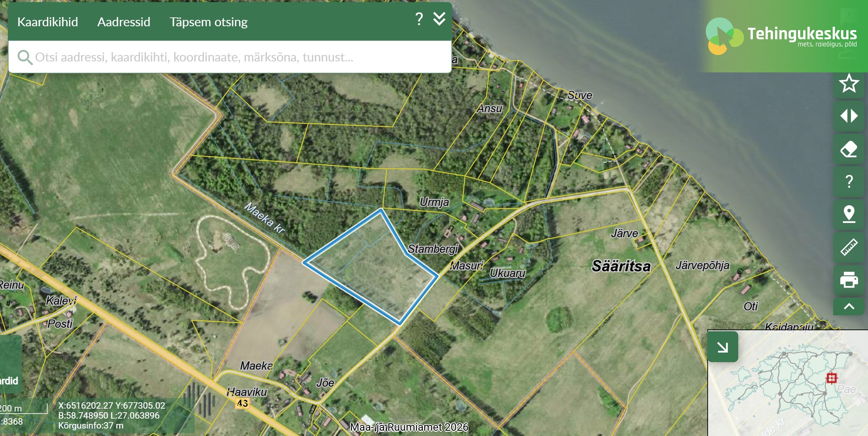Image resolution: width=868 pixels, height=436 pixels.
Task: Click the search magnifier icon
Action: point(25,57)
